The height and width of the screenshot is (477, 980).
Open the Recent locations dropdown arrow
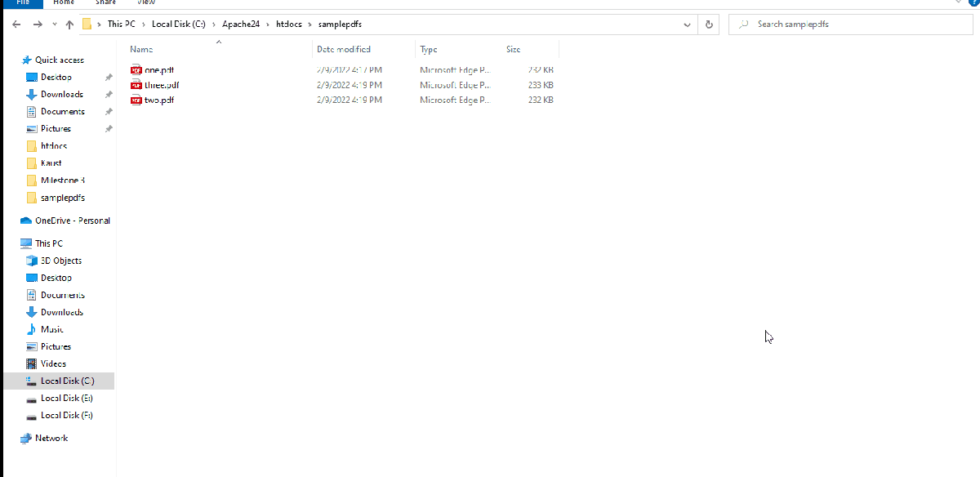pos(55,25)
